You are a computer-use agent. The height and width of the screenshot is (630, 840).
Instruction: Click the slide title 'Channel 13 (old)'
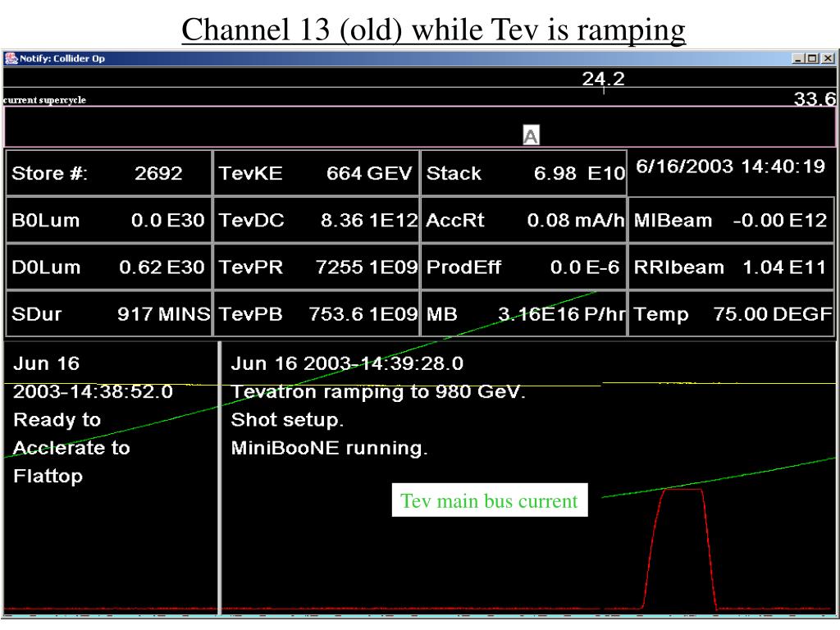tap(291, 30)
